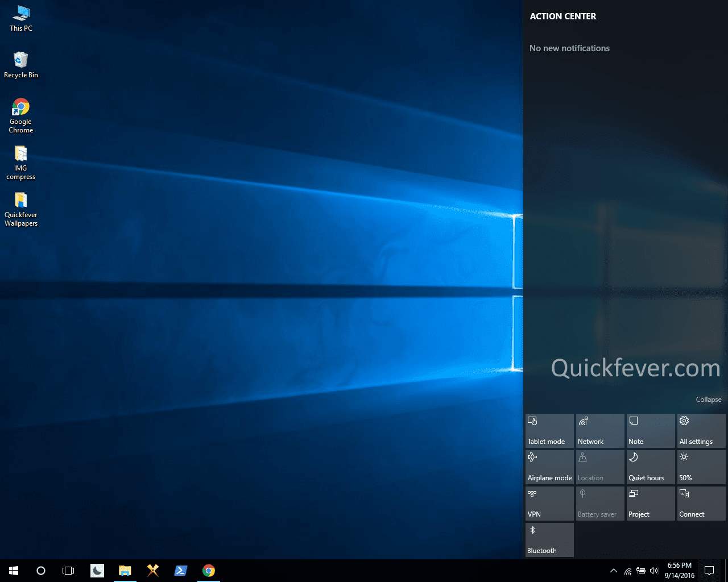Open the VPN quick action
728x582 pixels.
click(549, 504)
